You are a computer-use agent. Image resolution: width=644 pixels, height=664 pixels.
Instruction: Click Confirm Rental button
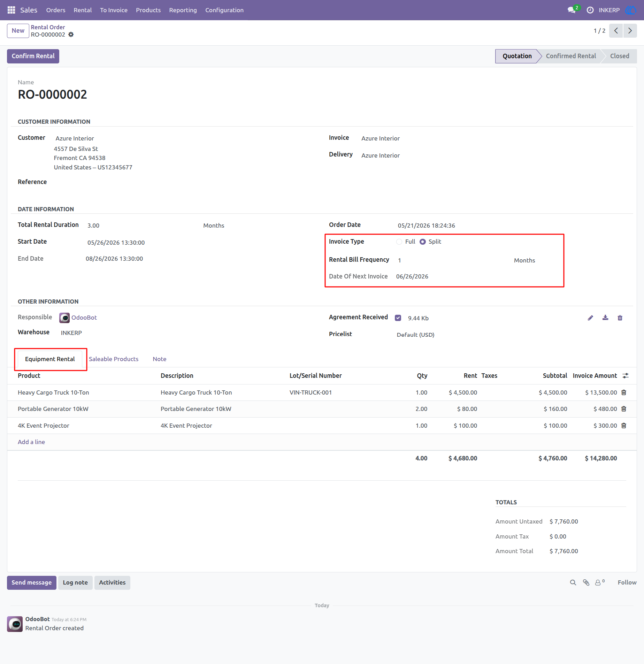click(x=33, y=56)
